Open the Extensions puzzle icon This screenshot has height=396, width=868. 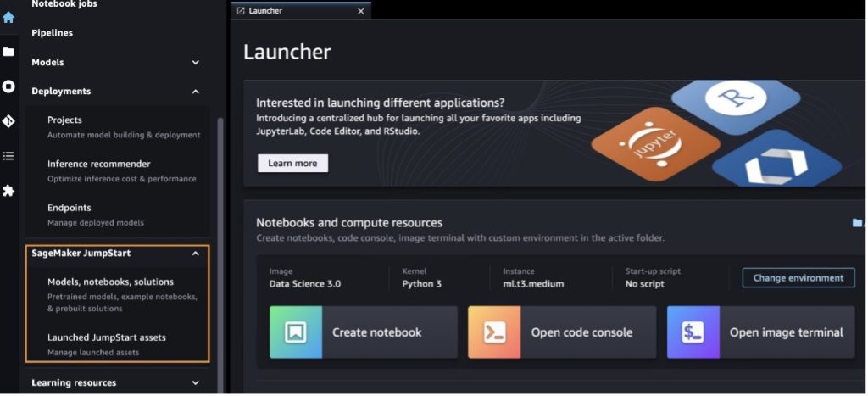[8, 191]
